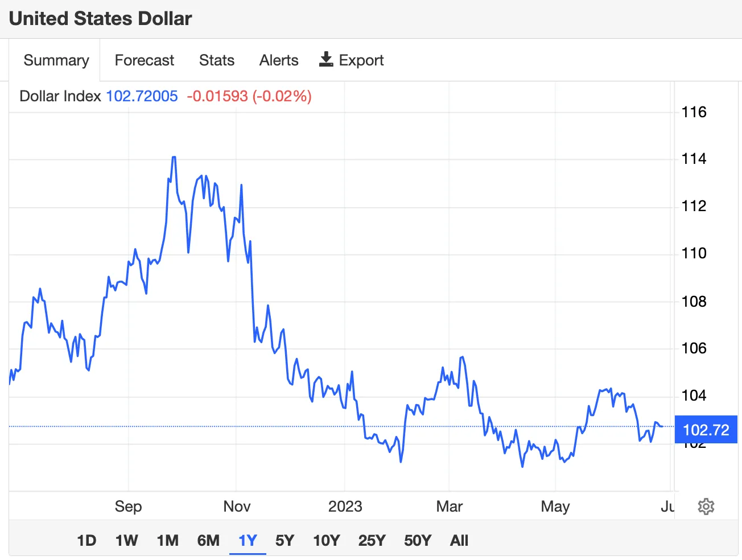Screen dimensions: 742x560
Task: Show the 5Y time range
Action: pyautogui.click(x=285, y=540)
